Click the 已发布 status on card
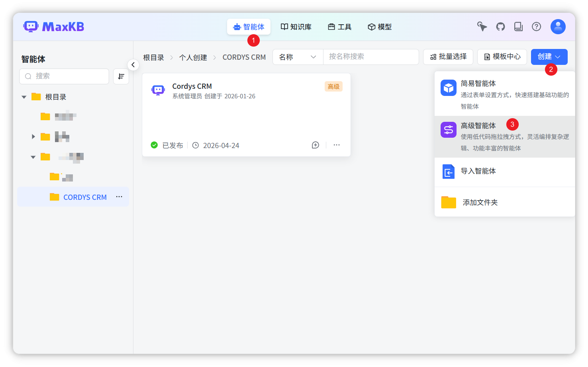 pos(167,145)
